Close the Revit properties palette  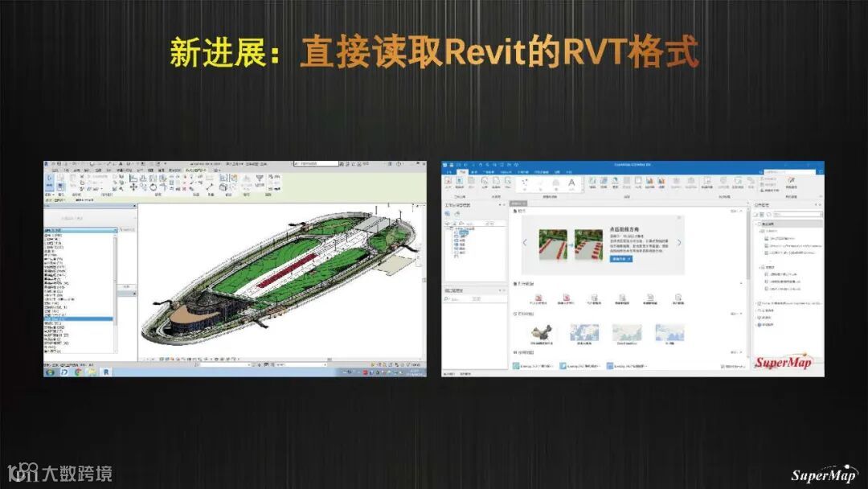(x=134, y=206)
